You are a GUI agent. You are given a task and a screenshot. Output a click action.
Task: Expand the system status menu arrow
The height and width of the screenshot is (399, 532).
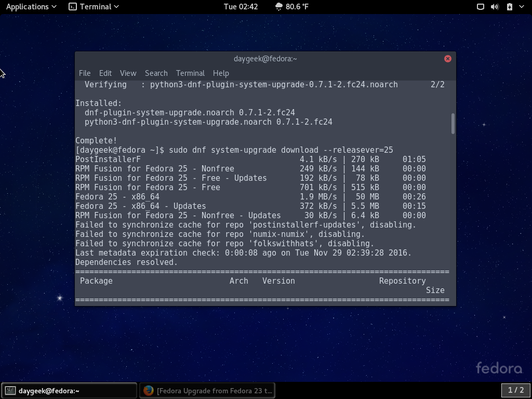[x=521, y=7]
